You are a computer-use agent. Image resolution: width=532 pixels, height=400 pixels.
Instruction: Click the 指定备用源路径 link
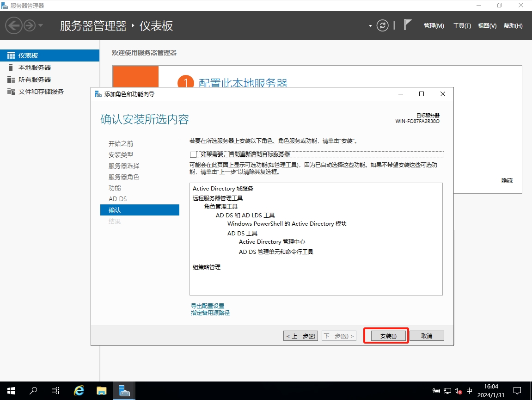(x=210, y=313)
